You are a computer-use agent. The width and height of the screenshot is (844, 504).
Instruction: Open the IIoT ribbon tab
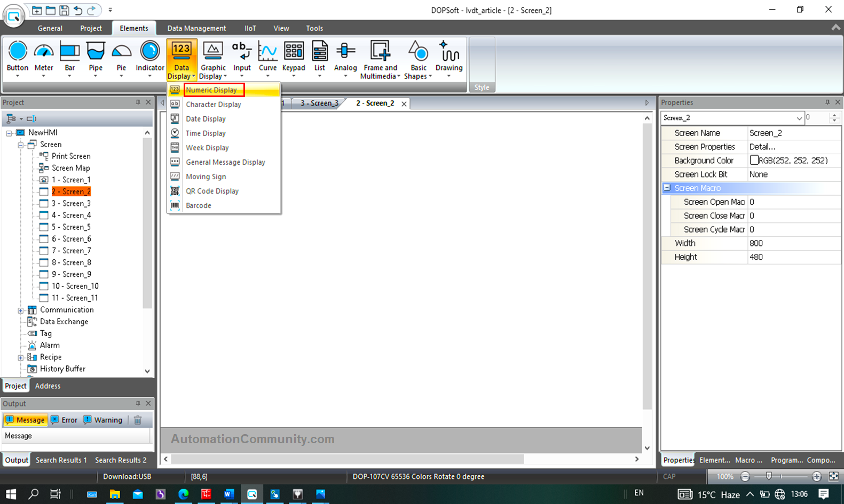pyautogui.click(x=250, y=28)
